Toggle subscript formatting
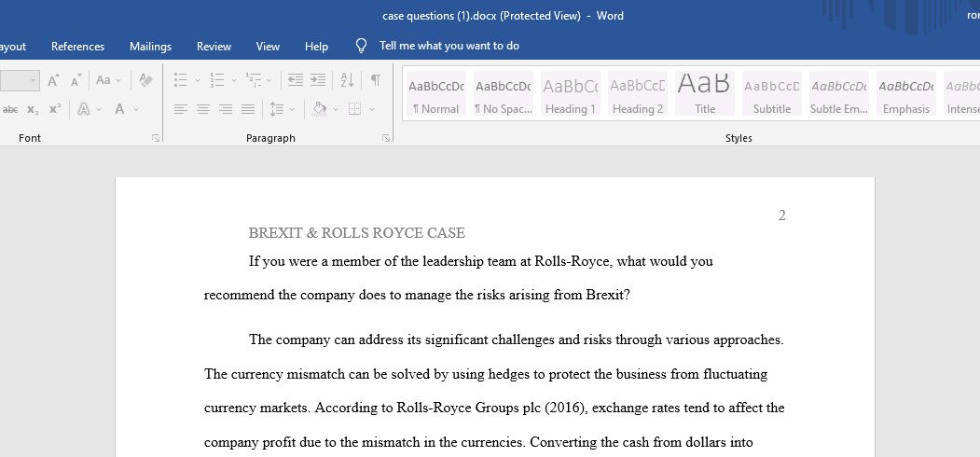 tap(33, 109)
